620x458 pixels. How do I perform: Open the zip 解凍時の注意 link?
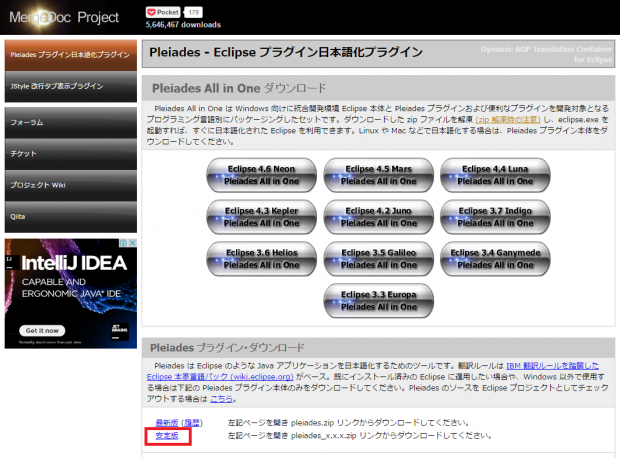tap(508, 119)
